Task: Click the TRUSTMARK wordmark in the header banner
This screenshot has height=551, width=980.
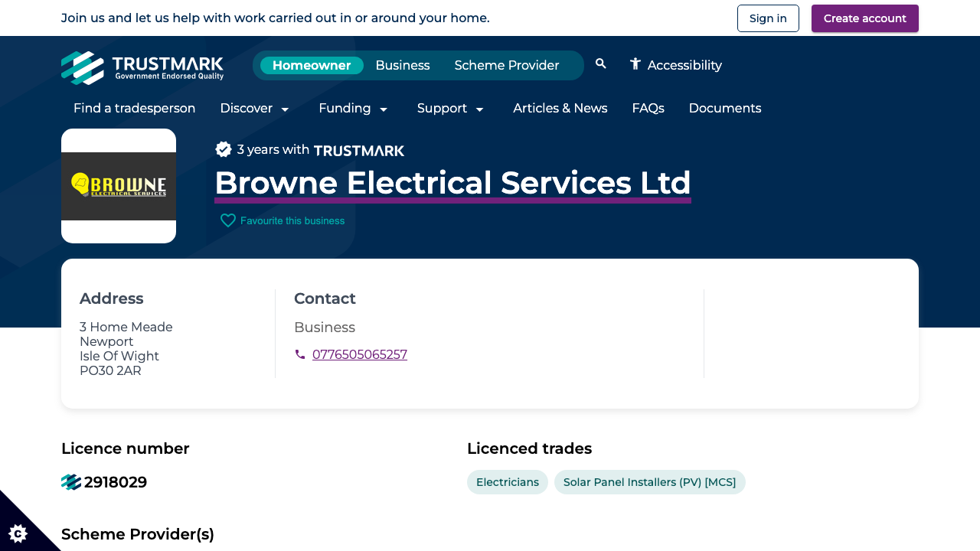Action: [358, 151]
